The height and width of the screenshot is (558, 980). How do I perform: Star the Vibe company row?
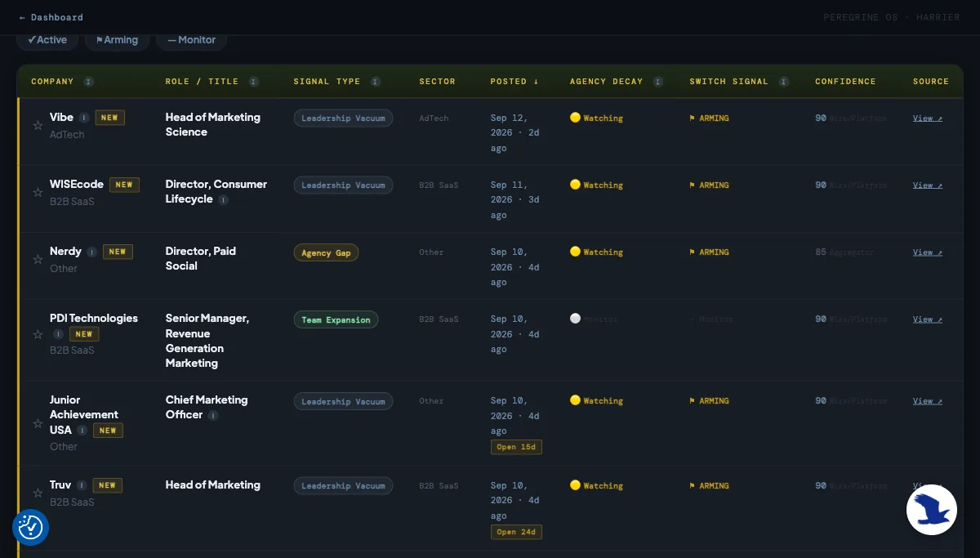click(x=38, y=126)
